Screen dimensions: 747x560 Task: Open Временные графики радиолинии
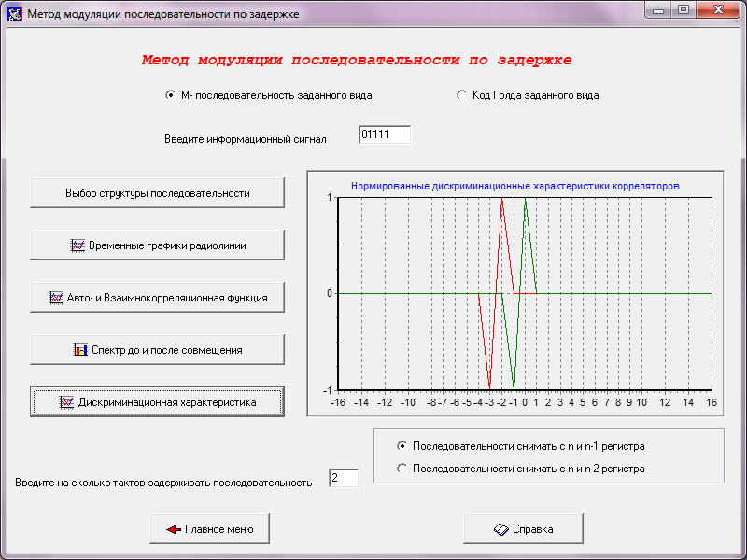pos(157,245)
